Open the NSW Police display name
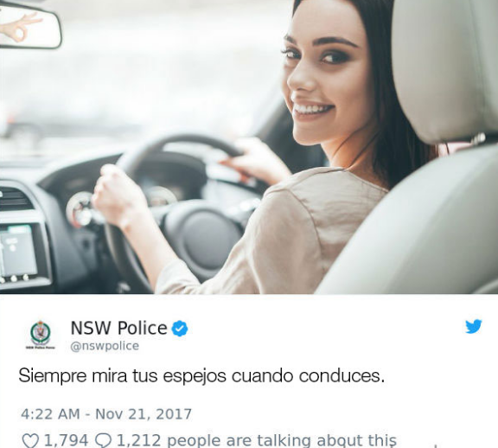Screen dimensions: 498x448 tap(118, 328)
